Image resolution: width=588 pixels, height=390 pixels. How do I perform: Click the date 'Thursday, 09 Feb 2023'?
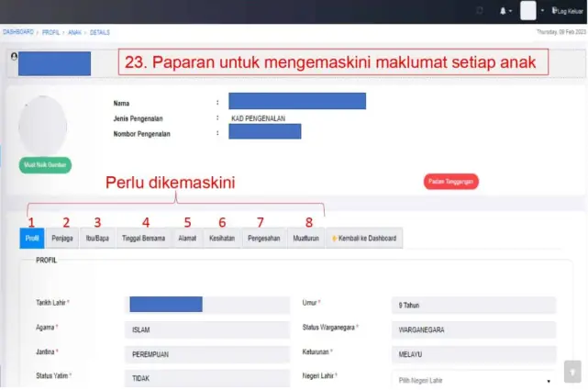[x=561, y=32]
